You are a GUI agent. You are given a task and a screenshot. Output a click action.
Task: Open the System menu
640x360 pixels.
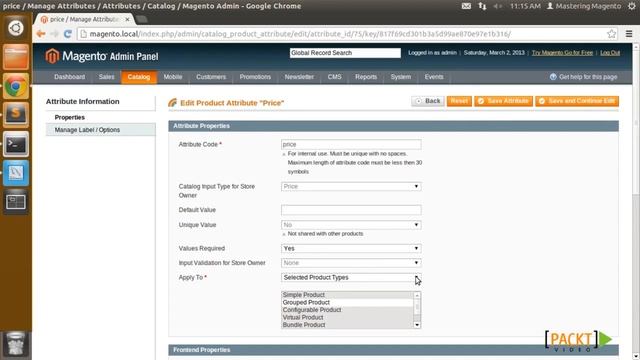[x=400, y=77]
